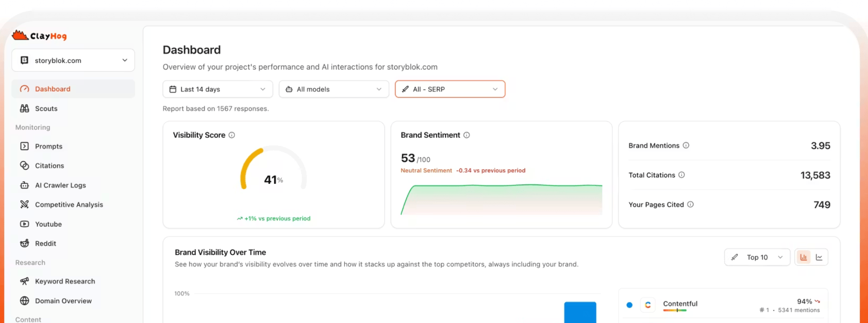Viewport: 868px width, 323px height.
Task: Click the Visibility Score info icon
Action: [x=232, y=135]
